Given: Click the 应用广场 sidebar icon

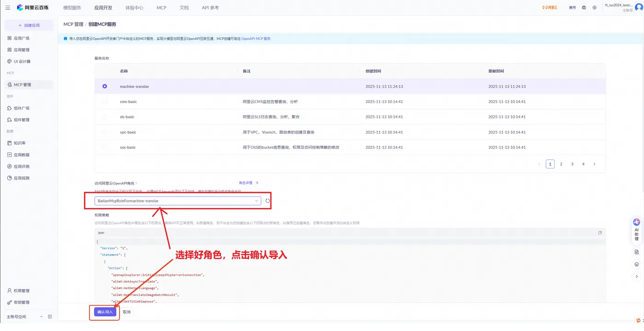Looking at the screenshot, I should [9, 38].
